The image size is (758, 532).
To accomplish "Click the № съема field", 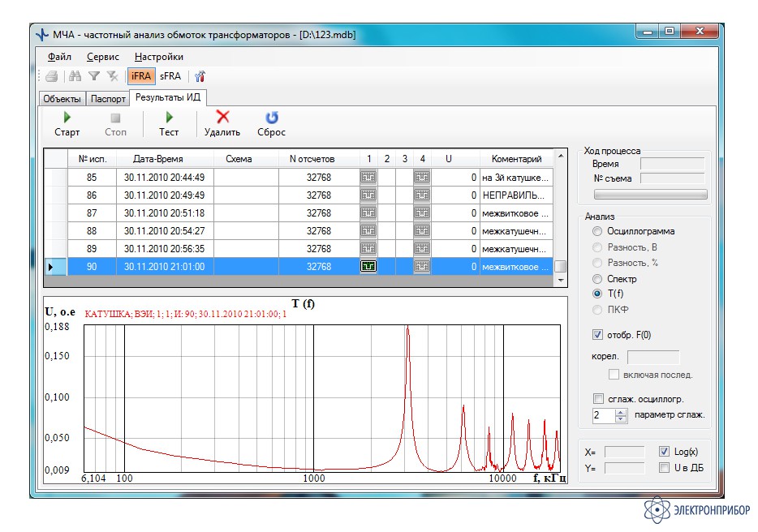I will pyautogui.click(x=673, y=178).
